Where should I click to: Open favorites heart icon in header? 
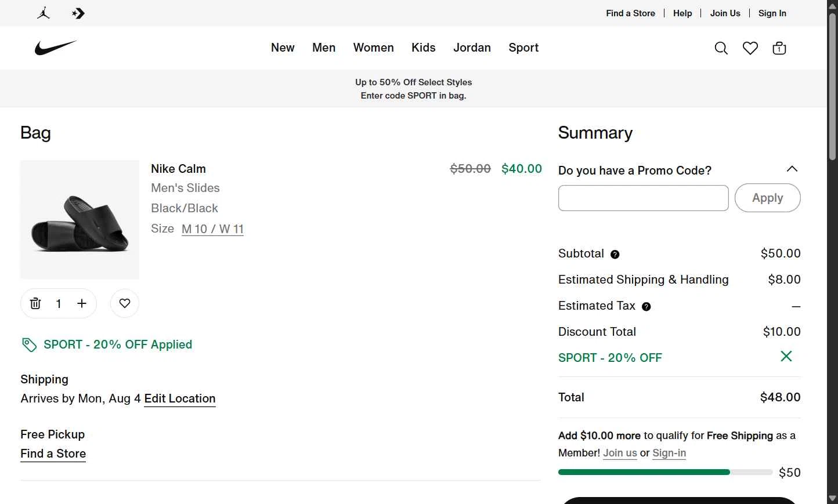[x=750, y=48]
